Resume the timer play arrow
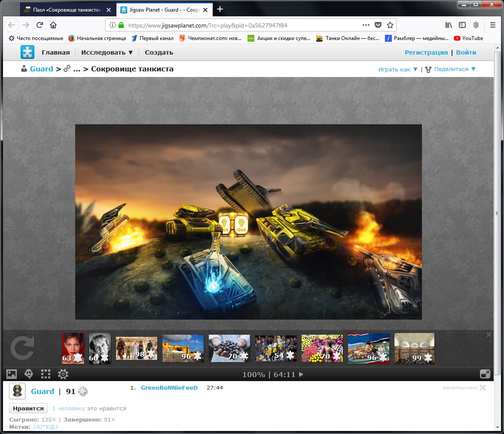 (301, 375)
